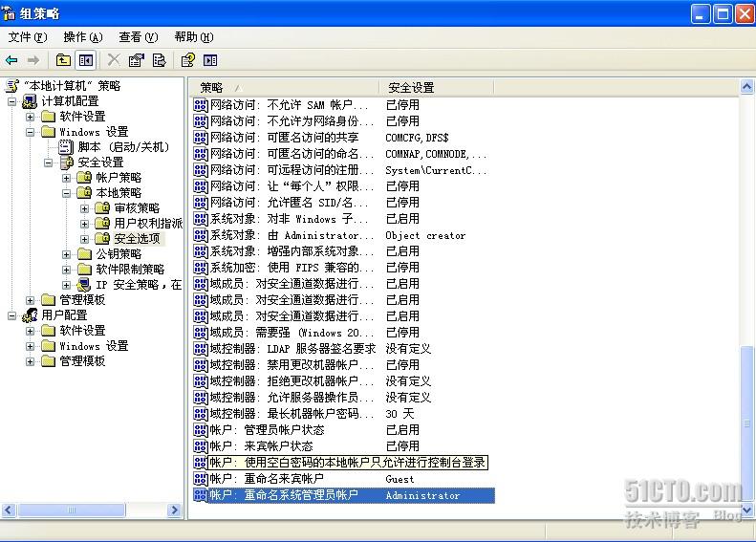Toggle the Show/Hide Console Tree icon
The image size is (756, 542).
86,60
